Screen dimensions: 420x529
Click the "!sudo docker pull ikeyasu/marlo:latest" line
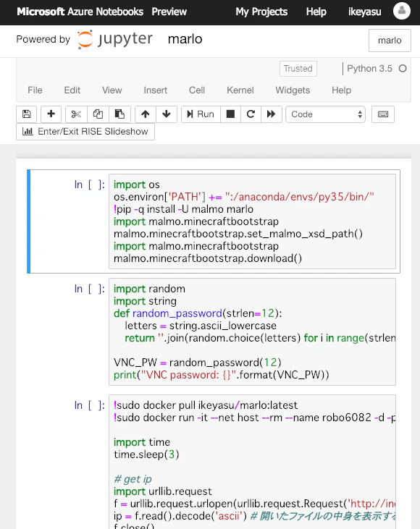click(206, 405)
